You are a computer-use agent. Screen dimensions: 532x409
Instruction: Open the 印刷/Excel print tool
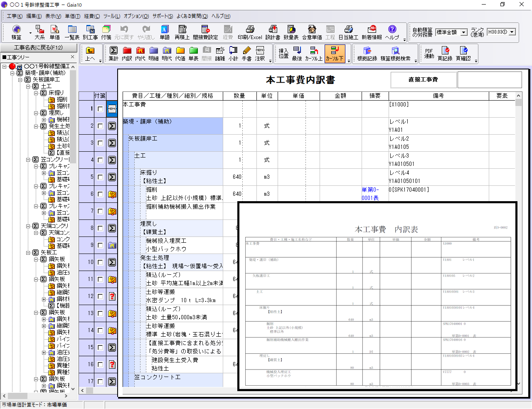pyautogui.click(x=250, y=32)
